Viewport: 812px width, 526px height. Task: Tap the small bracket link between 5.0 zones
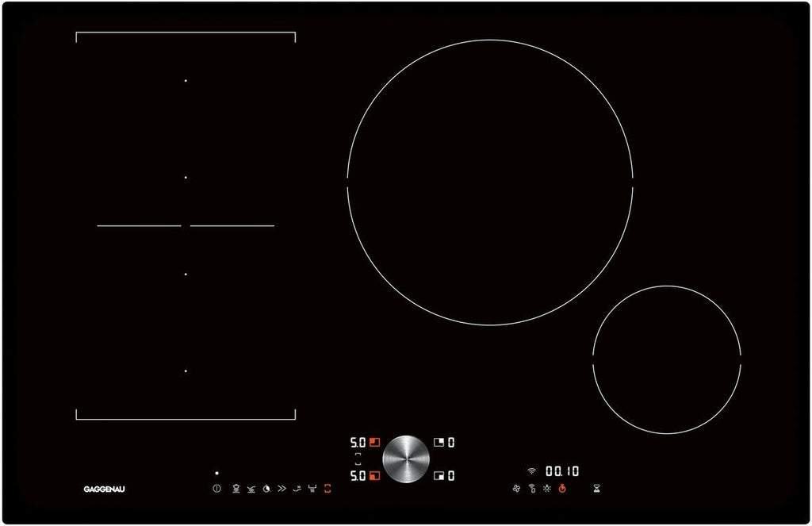[x=358, y=459]
